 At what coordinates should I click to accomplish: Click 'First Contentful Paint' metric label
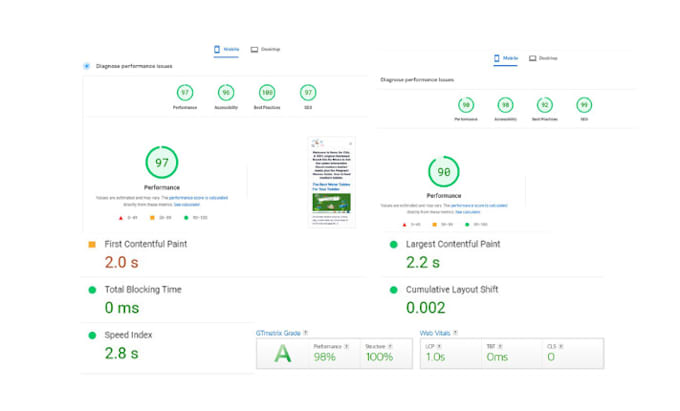(x=146, y=244)
